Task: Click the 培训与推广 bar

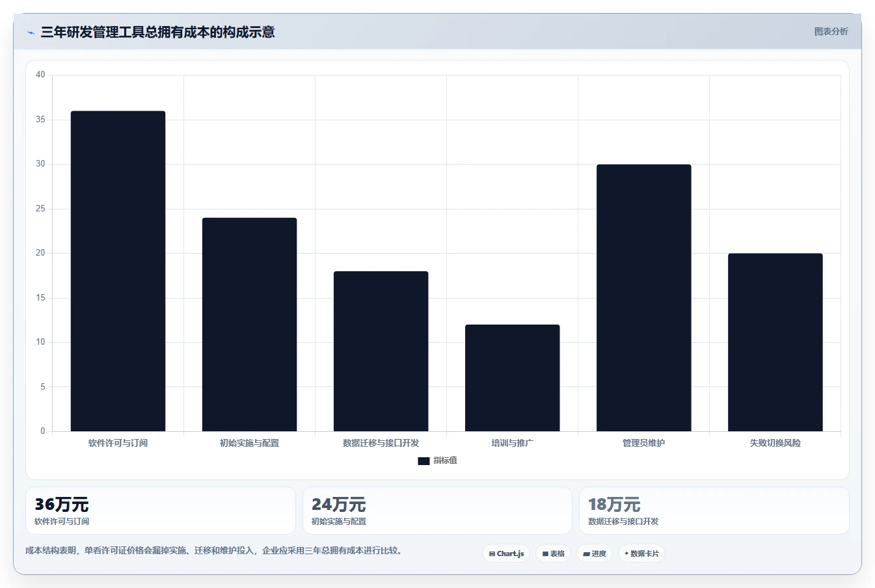Action: point(512,378)
